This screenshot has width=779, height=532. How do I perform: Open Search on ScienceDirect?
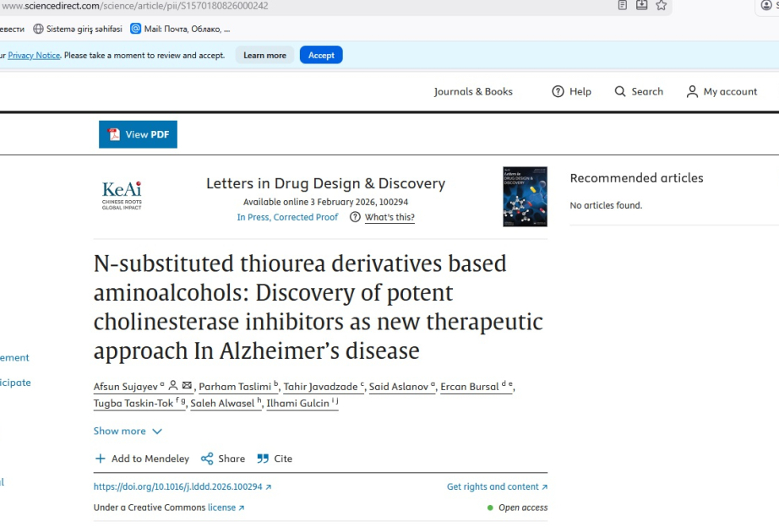pyautogui.click(x=639, y=91)
